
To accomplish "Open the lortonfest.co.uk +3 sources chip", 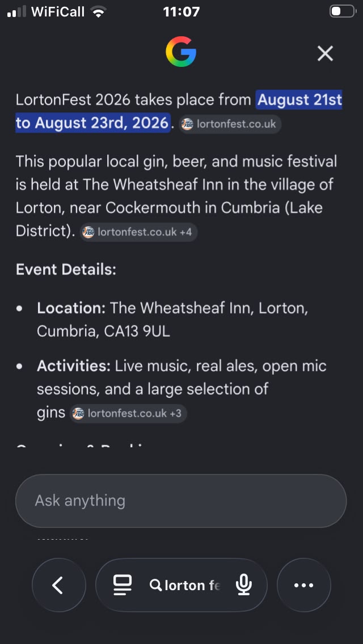I will [128, 413].
